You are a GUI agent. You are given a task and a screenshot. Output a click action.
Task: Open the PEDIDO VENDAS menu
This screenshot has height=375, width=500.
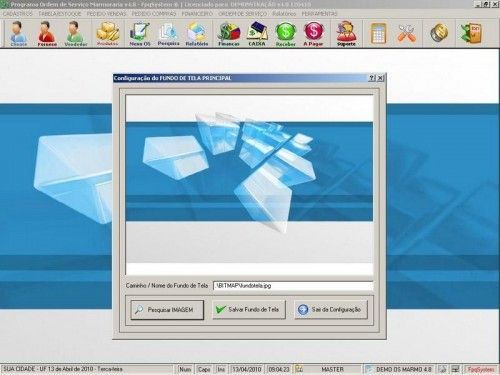click(107, 14)
